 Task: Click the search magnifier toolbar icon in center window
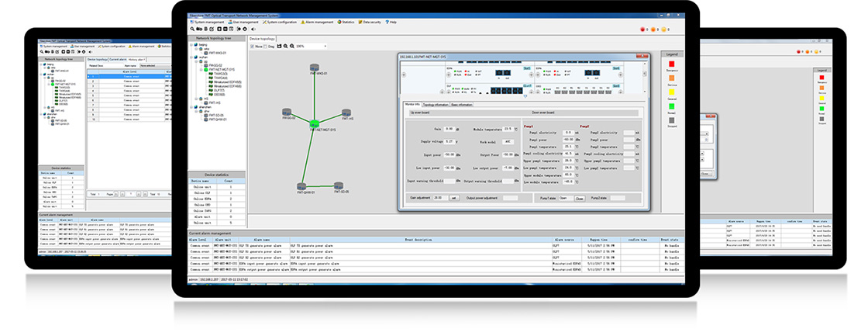(x=192, y=29)
